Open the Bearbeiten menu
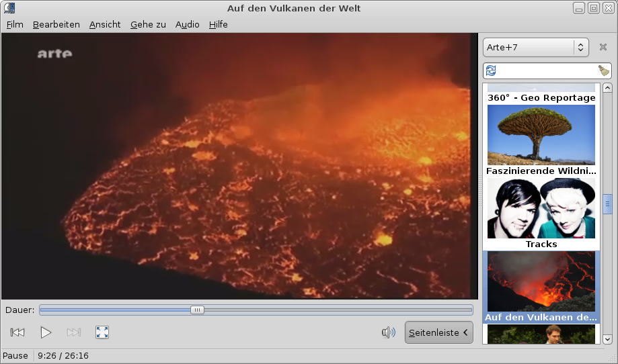Screen dimensions: 618x364 pos(56,24)
